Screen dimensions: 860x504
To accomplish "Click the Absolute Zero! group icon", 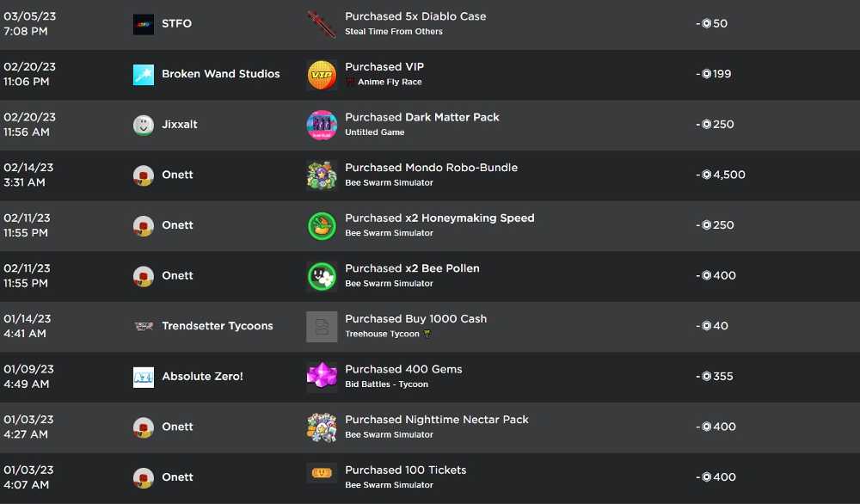I will coord(143,378).
